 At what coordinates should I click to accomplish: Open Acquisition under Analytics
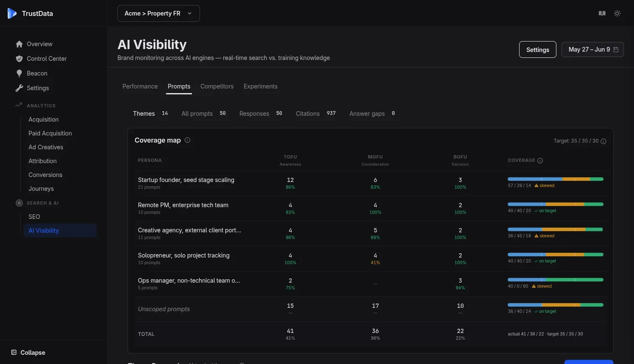[x=44, y=120]
